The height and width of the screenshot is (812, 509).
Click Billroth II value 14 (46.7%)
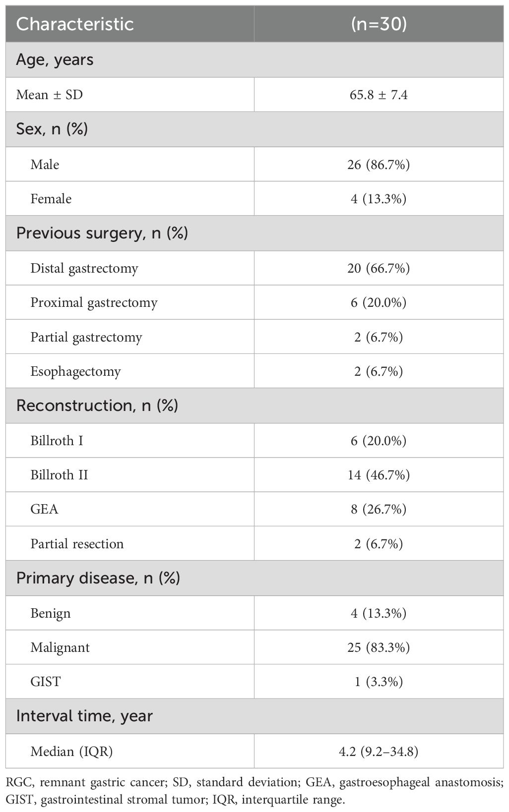point(379,475)
